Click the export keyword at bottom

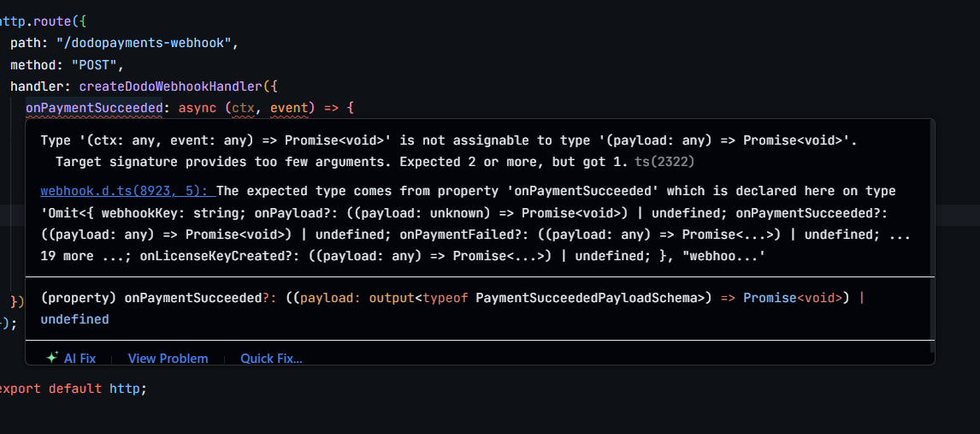point(19,388)
